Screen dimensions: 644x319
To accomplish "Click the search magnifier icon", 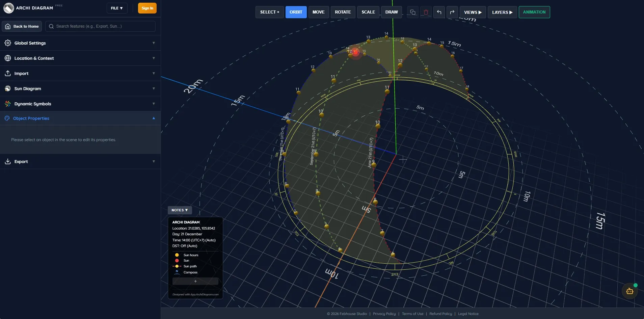I will [x=51, y=26].
